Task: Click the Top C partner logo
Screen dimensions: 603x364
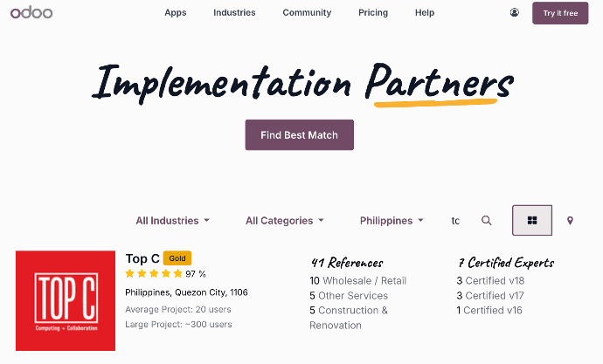Action: tap(66, 301)
